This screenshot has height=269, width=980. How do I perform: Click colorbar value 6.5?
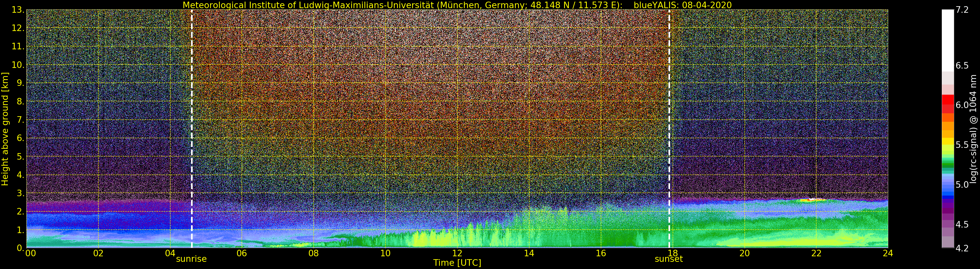pyautogui.click(x=962, y=65)
